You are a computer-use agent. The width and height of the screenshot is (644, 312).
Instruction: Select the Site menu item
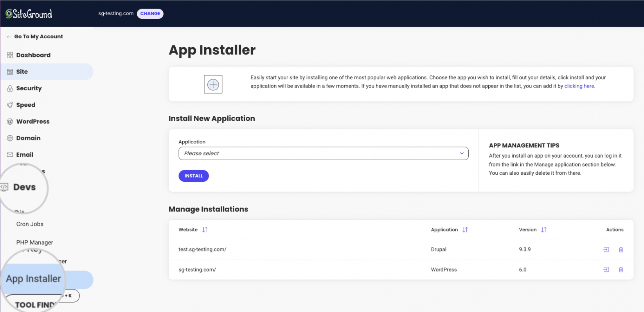click(47, 72)
